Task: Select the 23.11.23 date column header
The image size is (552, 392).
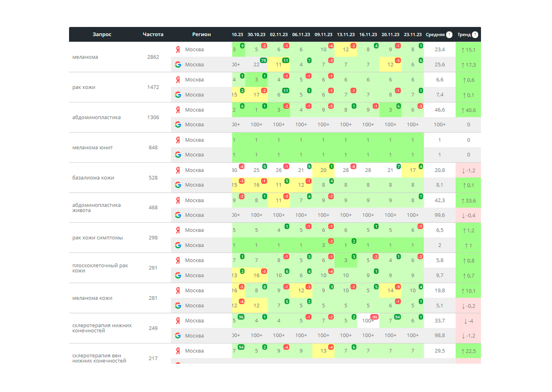Action: pos(413,35)
